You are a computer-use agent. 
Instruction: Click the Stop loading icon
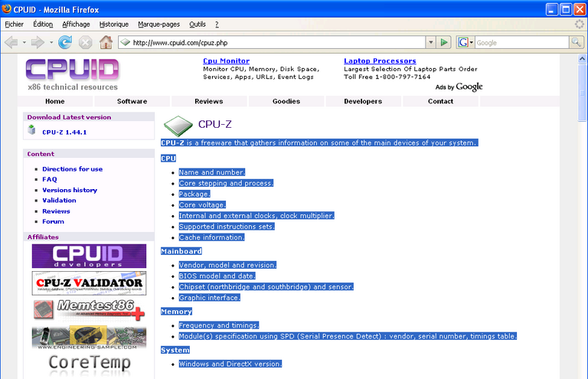86,42
